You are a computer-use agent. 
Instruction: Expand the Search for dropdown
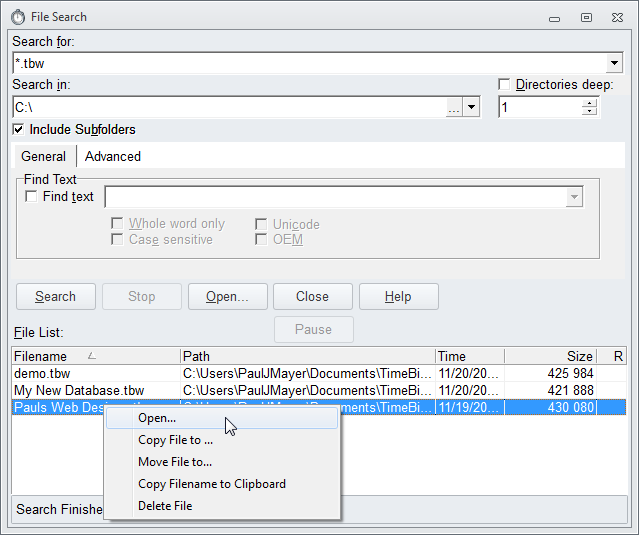pyautogui.click(x=614, y=63)
